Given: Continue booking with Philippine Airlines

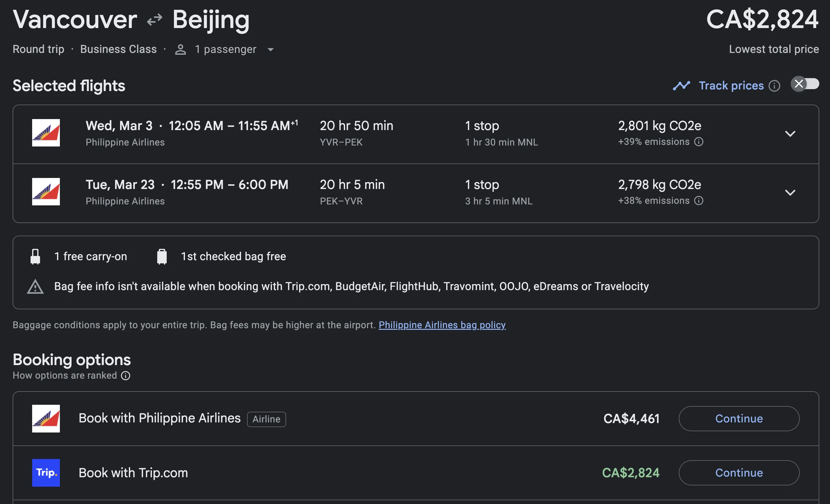Looking at the screenshot, I should coord(739,419).
